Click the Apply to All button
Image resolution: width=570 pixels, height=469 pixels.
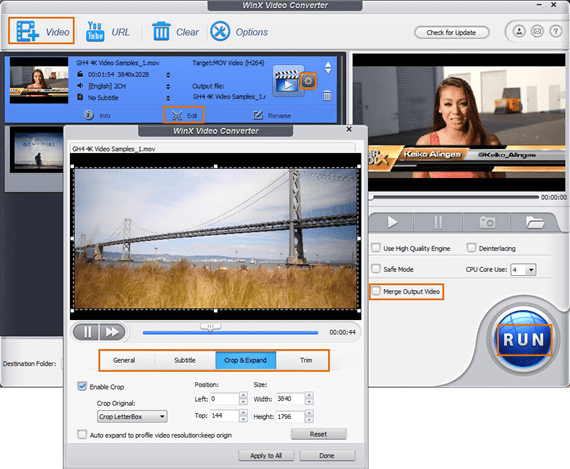click(266, 456)
